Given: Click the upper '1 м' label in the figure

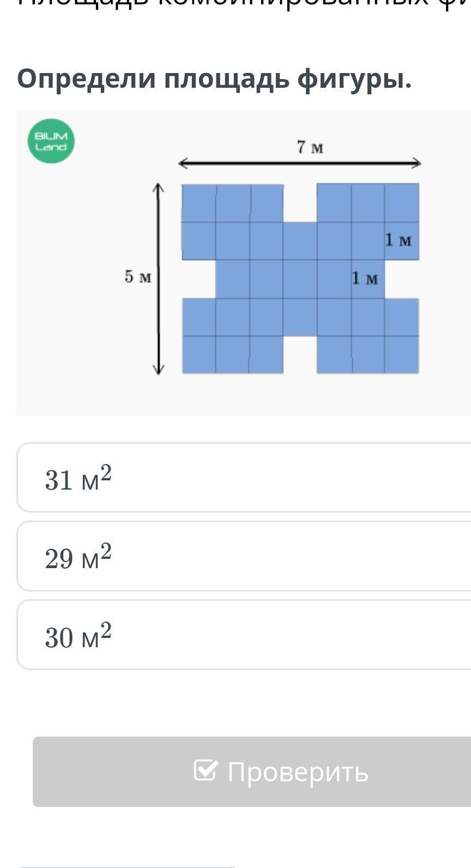Looking at the screenshot, I should pyautogui.click(x=398, y=240).
